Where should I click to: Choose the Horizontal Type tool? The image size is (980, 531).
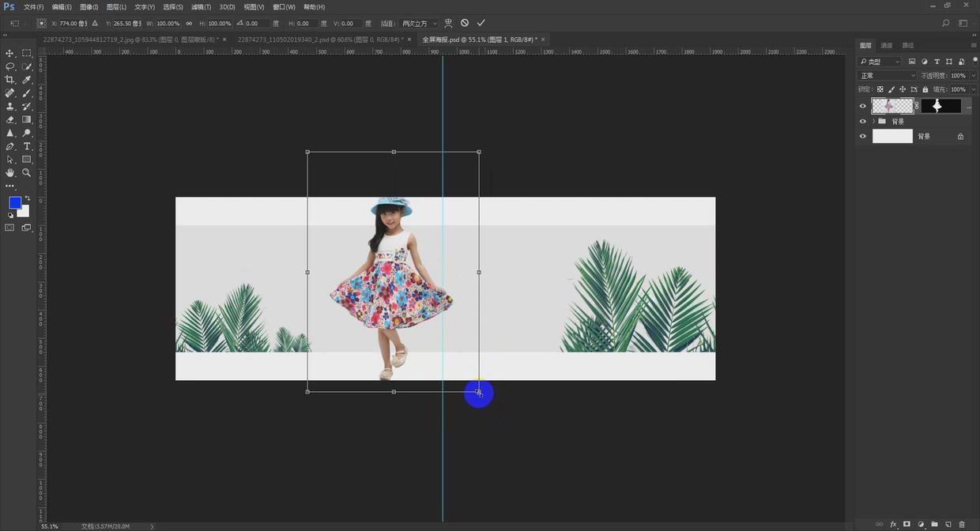tap(27, 146)
